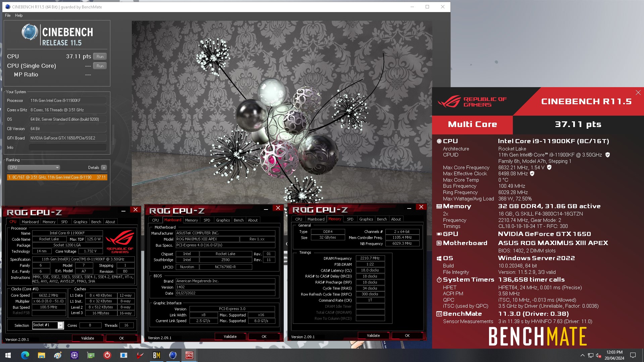Select the 8C/16T ranking entry with 37.11
The width and height of the screenshot is (644, 362).
click(x=57, y=177)
